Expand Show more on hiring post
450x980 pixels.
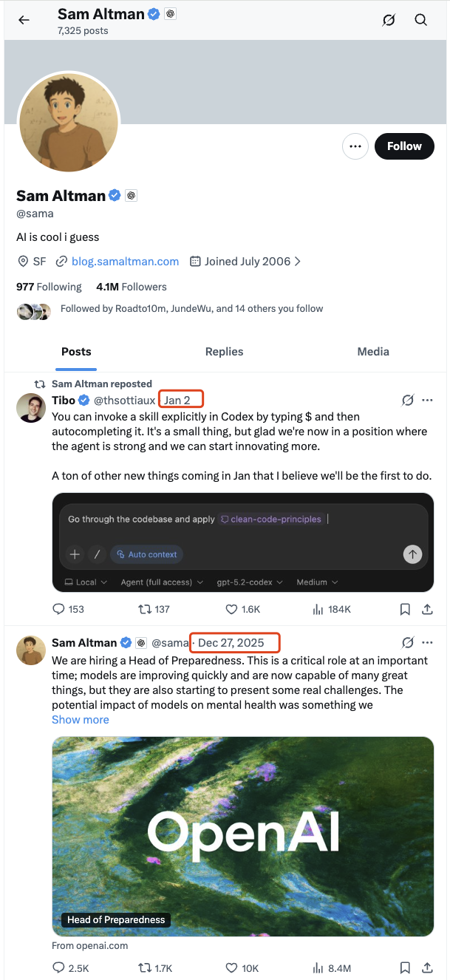(x=80, y=719)
